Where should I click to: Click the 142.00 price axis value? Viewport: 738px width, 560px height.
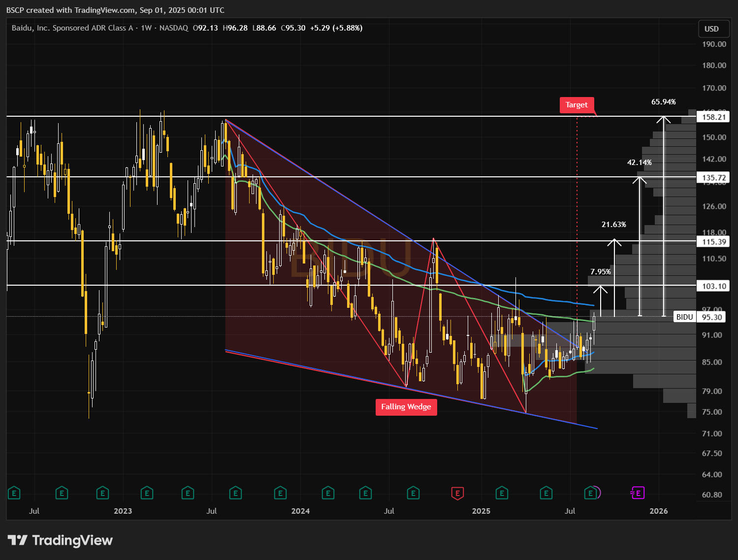714,159
